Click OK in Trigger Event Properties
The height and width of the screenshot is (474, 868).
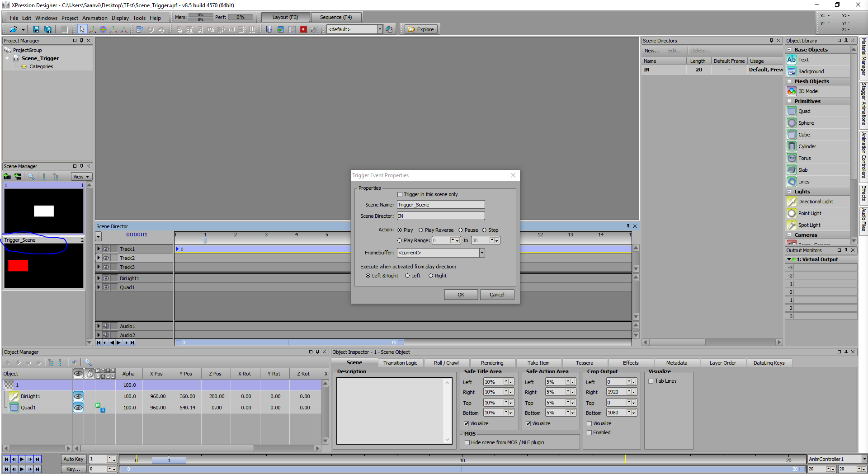coord(461,295)
